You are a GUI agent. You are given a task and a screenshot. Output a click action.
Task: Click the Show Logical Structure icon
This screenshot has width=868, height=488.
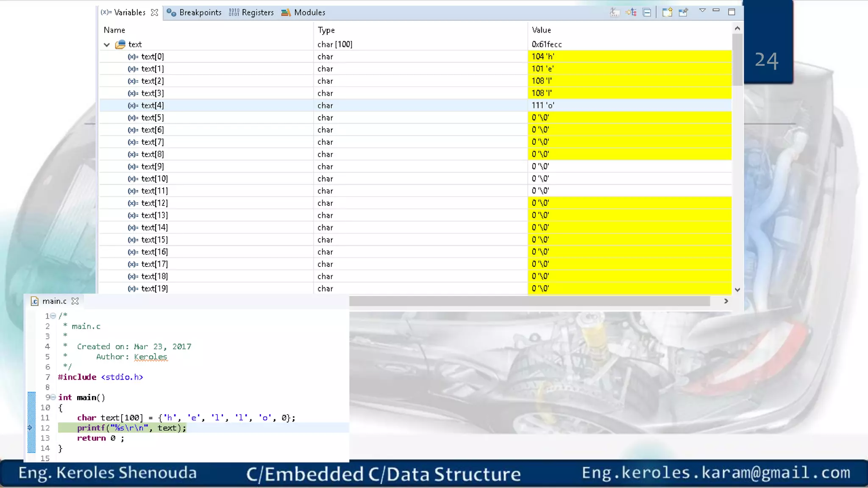(631, 12)
